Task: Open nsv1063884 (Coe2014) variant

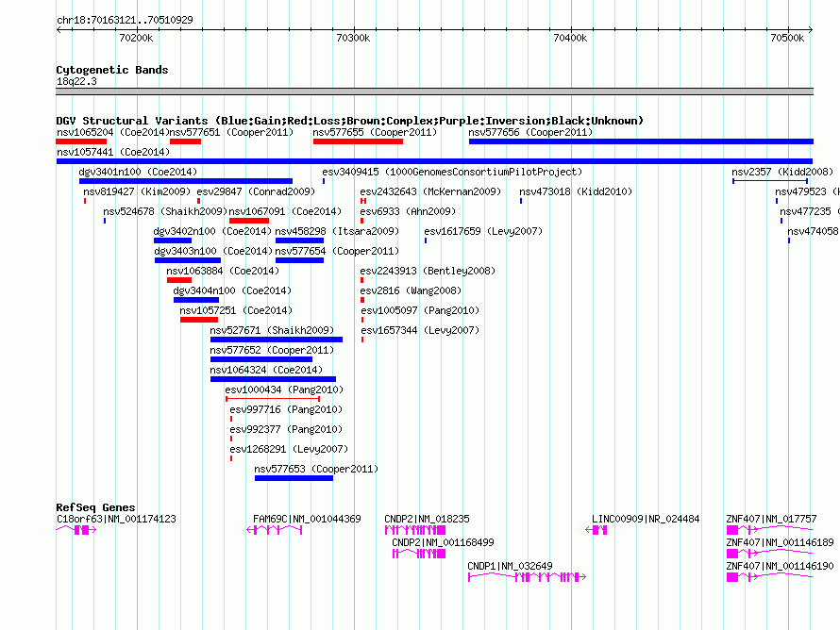Action: click(223, 271)
